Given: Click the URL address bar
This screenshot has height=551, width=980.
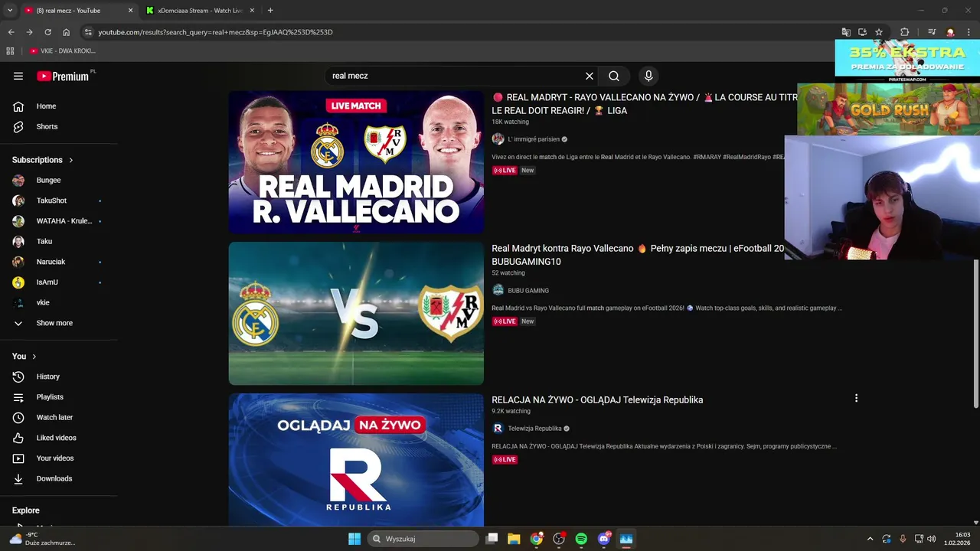Looking at the screenshot, I should pos(459,32).
